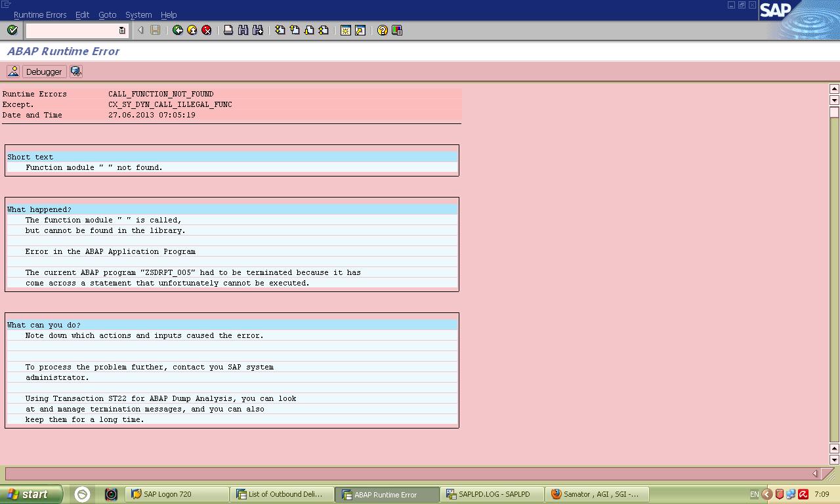Click the line mentioning program ZSDRPT_005
The image size is (840, 504).
click(232, 272)
